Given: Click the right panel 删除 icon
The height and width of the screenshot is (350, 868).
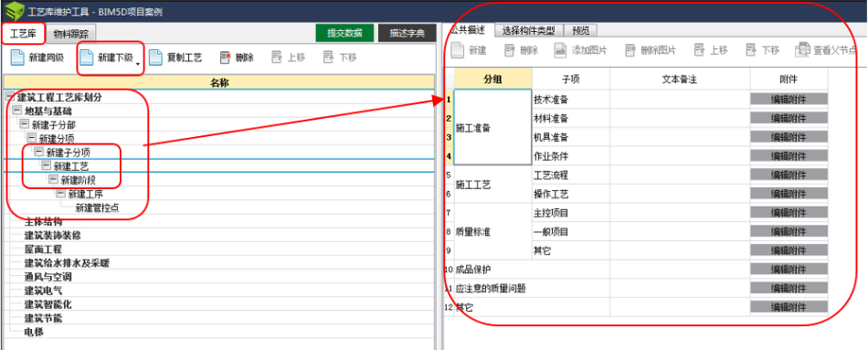Looking at the screenshot, I should click(509, 50).
